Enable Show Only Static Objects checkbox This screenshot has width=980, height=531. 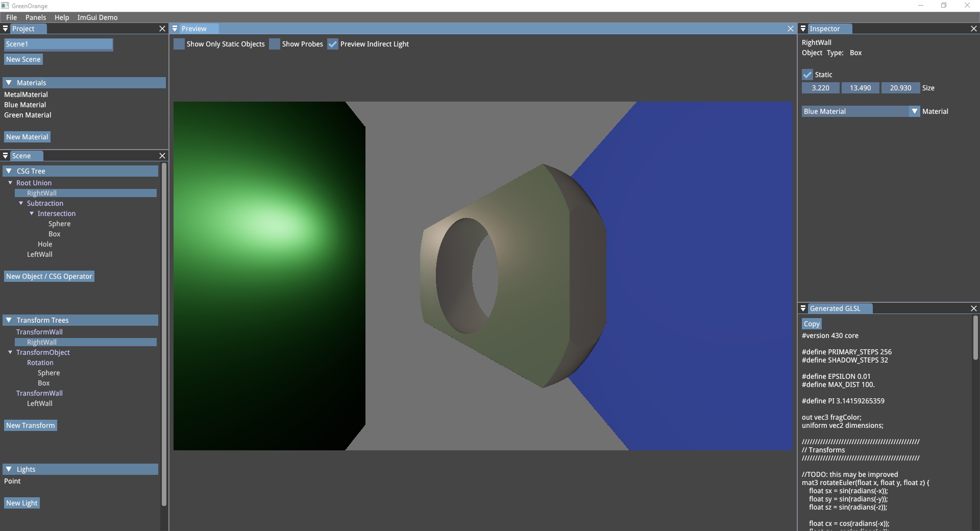point(179,44)
